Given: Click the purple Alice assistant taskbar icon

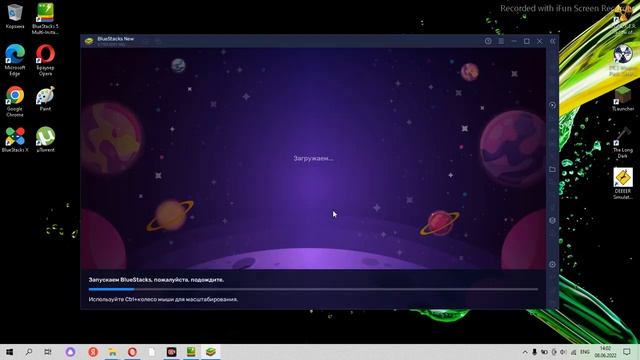Looking at the screenshot, I should (x=70, y=352).
